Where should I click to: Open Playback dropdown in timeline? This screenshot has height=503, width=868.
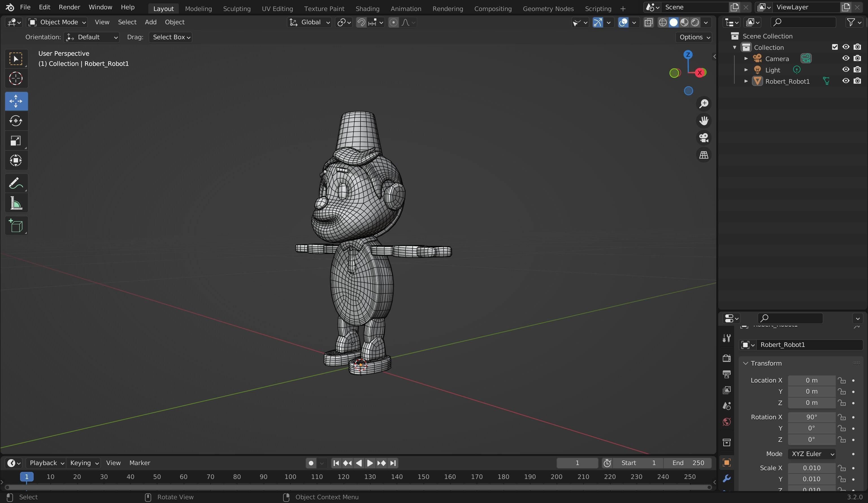47,463
